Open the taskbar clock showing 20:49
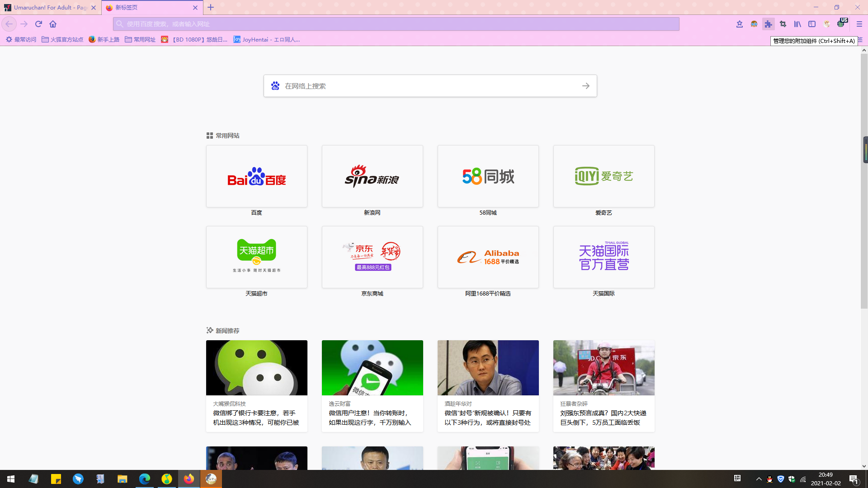The height and width of the screenshot is (488, 868). tap(826, 479)
